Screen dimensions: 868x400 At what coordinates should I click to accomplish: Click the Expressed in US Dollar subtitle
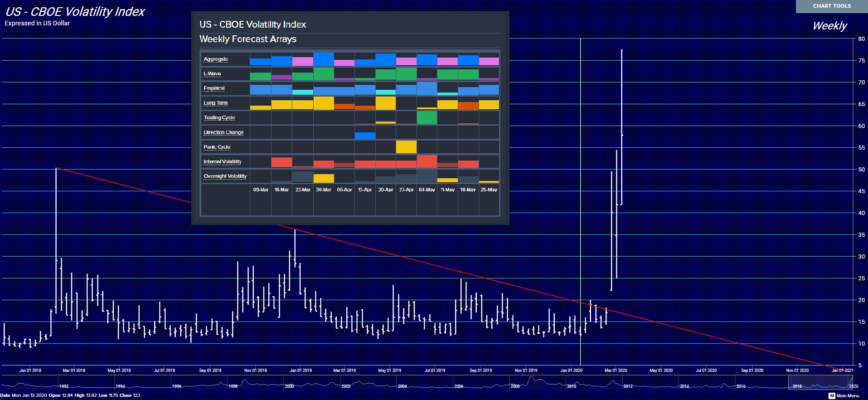tap(37, 23)
